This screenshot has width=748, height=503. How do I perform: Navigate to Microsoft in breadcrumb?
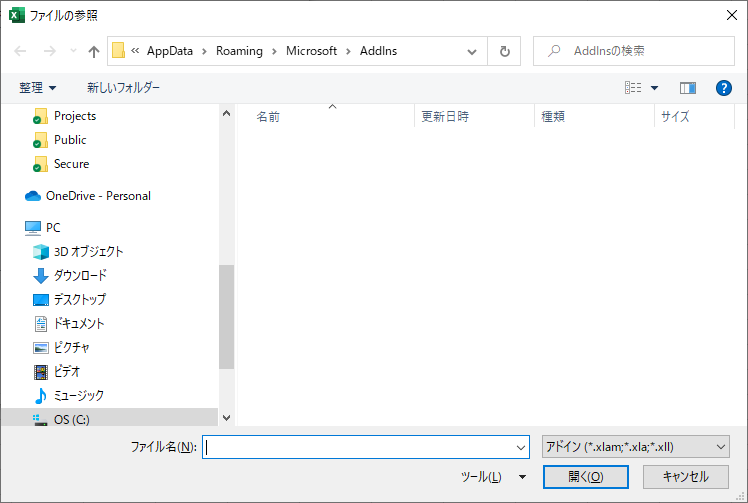click(312, 51)
